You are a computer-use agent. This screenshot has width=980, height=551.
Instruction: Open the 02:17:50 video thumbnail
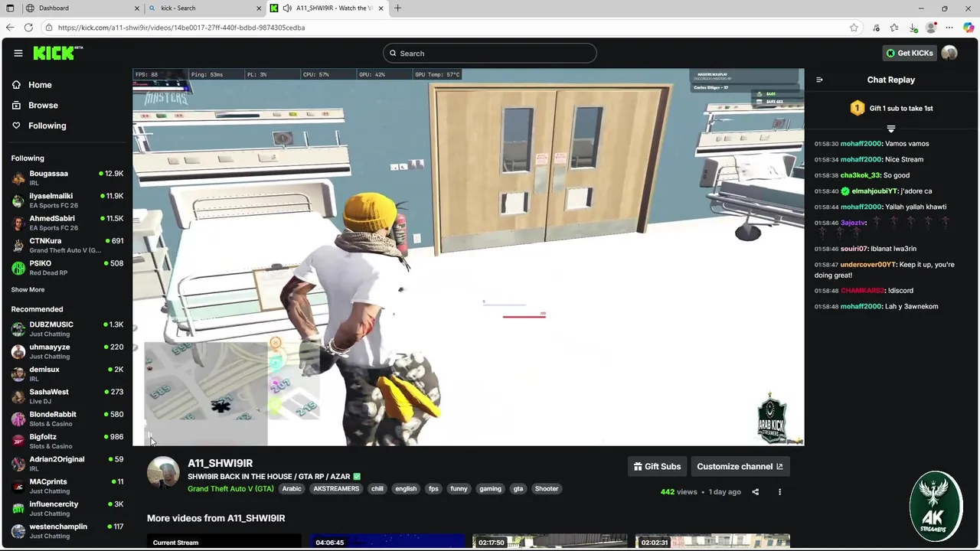pyautogui.click(x=550, y=541)
